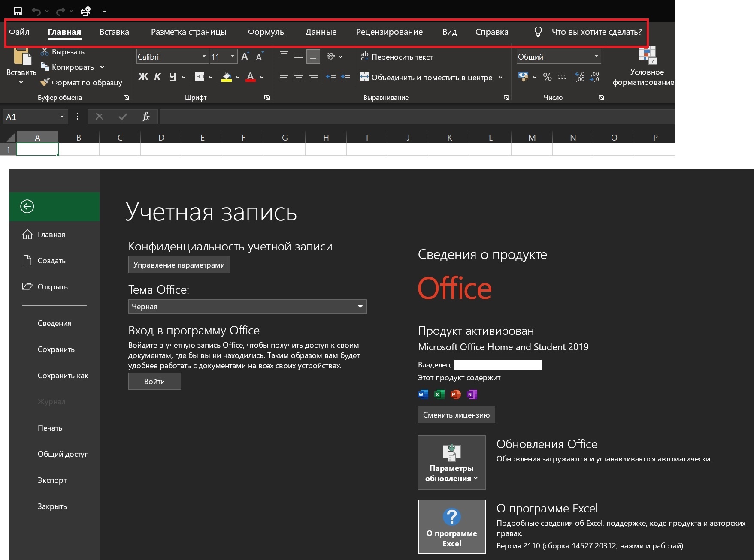Viewport: 754px width, 560px height.
Task: Click the align left icon
Action: click(x=284, y=77)
